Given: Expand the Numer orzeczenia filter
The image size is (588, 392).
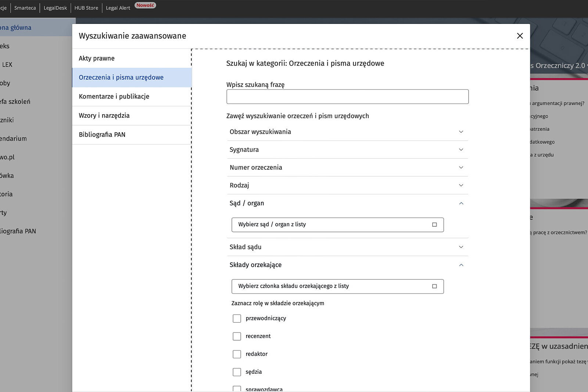Looking at the screenshot, I should pos(347,168).
